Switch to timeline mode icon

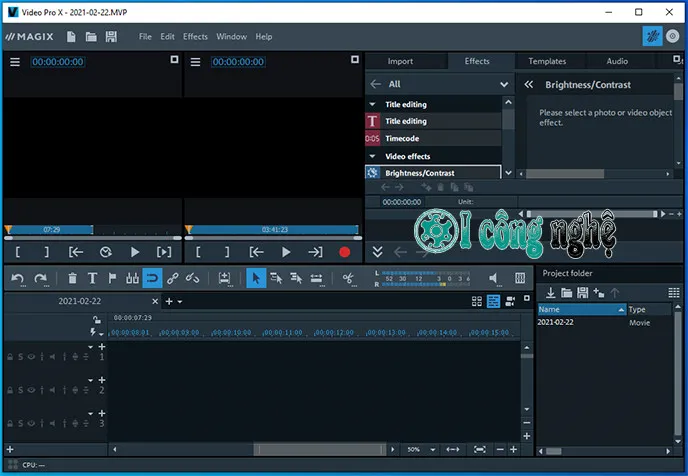tap(493, 301)
